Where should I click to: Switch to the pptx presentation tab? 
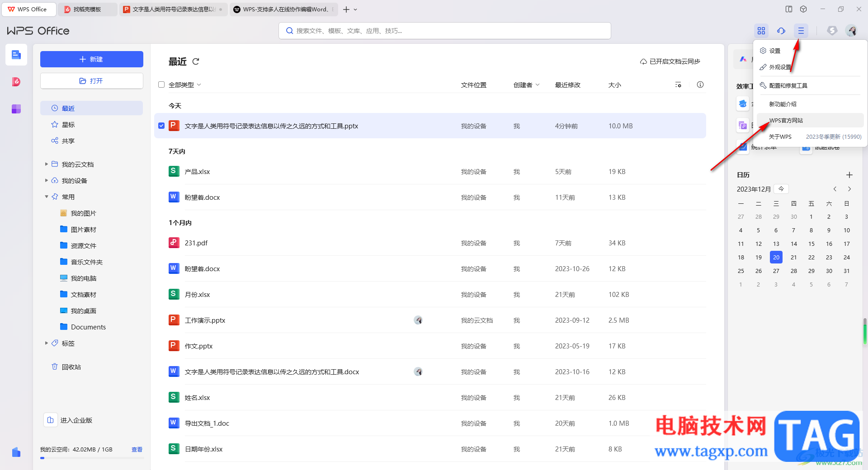pyautogui.click(x=174, y=9)
